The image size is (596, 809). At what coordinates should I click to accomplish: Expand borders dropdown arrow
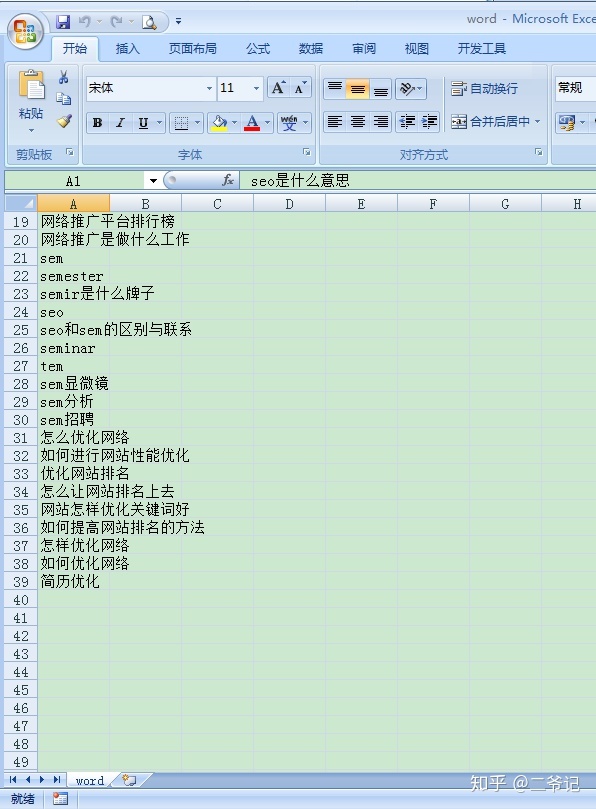coord(197,123)
